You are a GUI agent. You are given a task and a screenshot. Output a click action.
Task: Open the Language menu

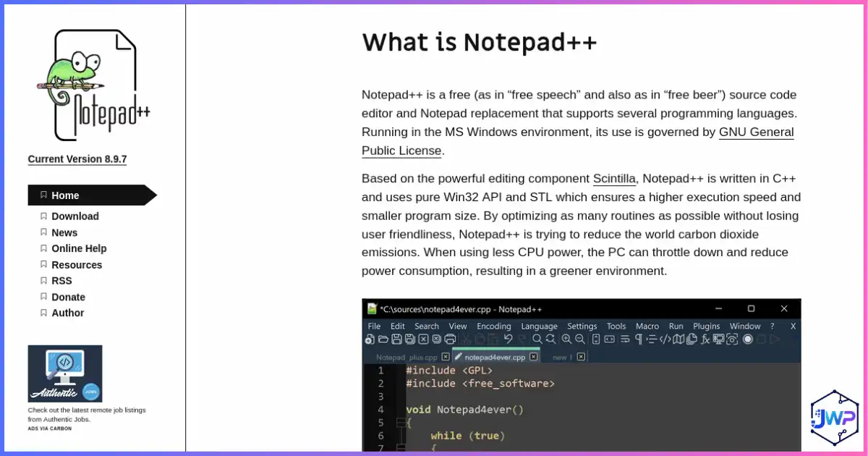click(x=539, y=326)
